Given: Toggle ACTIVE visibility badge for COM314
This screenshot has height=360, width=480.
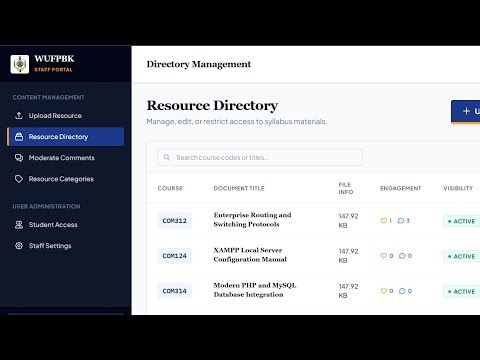Looking at the screenshot, I should (462, 291).
